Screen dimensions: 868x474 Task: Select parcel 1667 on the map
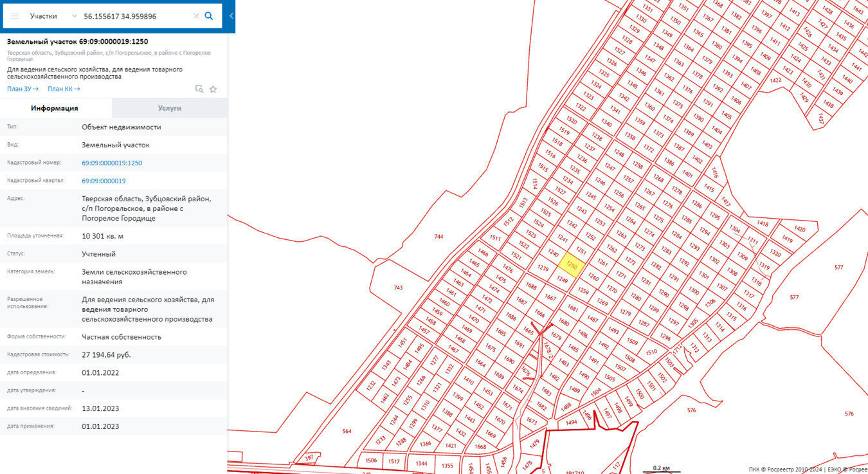pyautogui.click(x=550, y=297)
